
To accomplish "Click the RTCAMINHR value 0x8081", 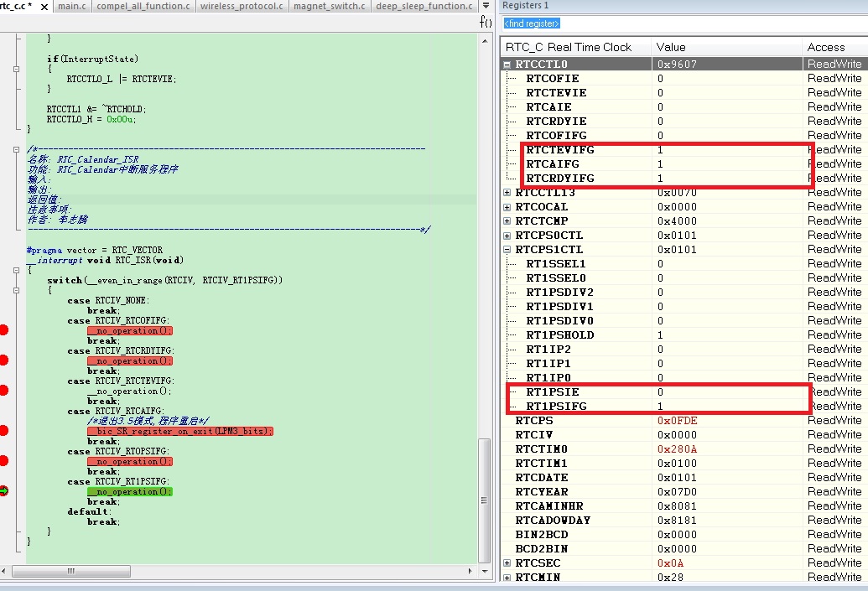I will pos(677,506).
